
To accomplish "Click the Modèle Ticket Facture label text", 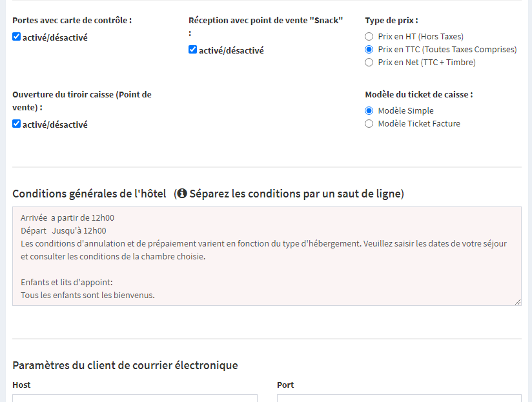I will point(419,124).
